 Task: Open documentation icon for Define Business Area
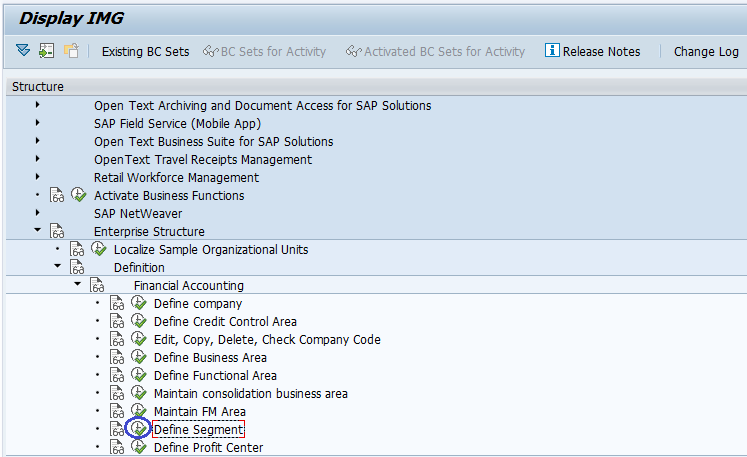(117, 357)
